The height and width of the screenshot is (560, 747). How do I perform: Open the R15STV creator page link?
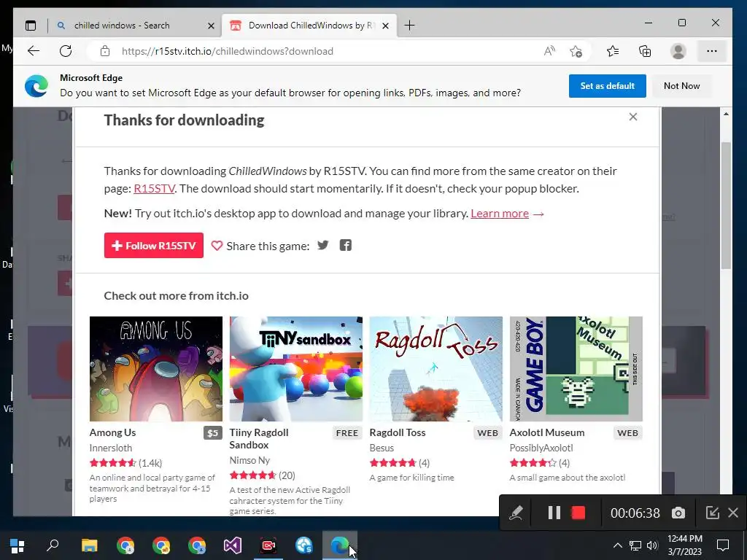pos(154,189)
